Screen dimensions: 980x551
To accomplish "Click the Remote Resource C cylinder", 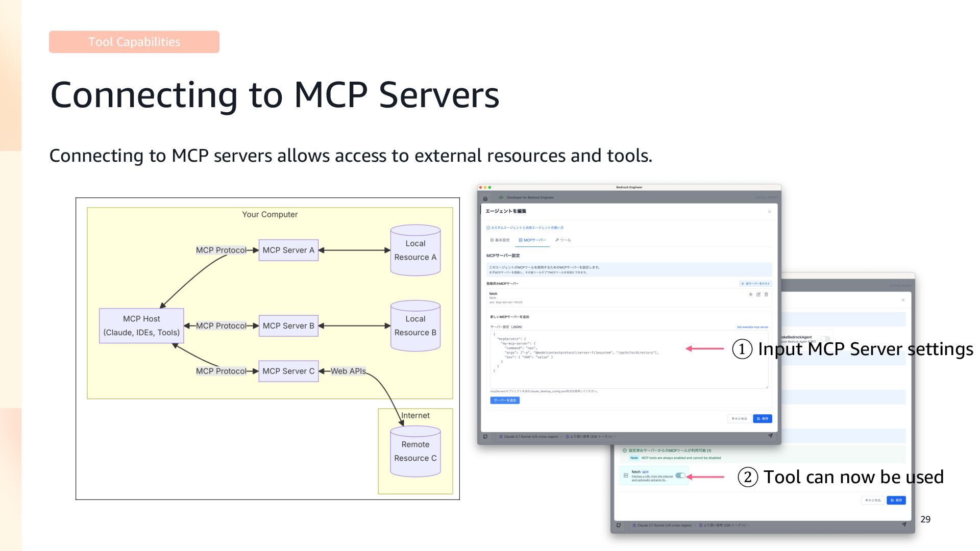I will [x=415, y=451].
